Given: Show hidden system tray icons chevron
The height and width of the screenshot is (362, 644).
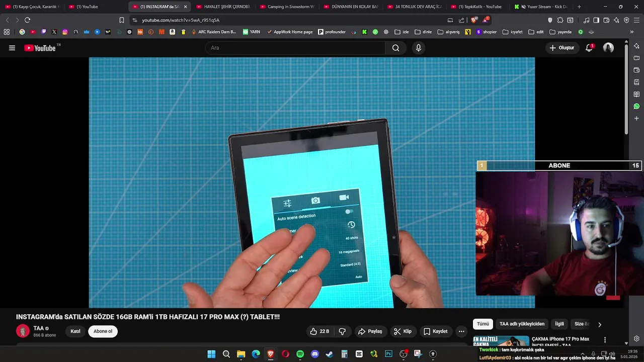Looking at the screenshot, I should click(x=583, y=354).
